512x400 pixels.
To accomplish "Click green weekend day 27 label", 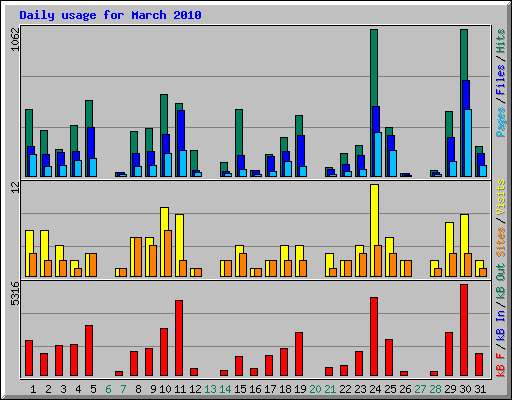I will (x=420, y=389).
